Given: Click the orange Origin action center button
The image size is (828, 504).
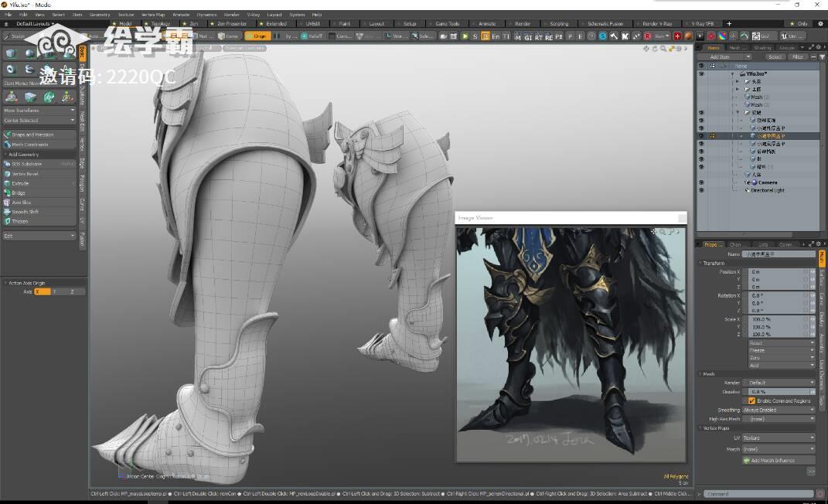Looking at the screenshot, I should [259, 36].
